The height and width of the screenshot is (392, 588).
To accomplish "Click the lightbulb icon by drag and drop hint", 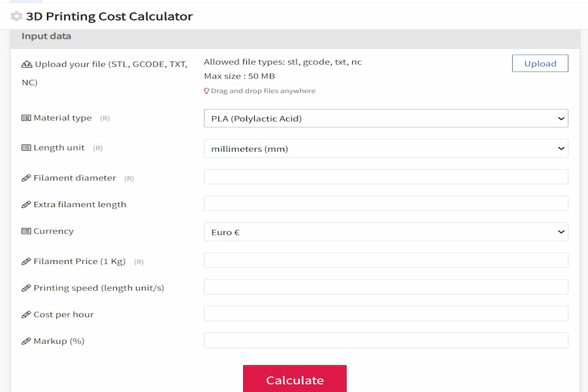I will click(x=206, y=91).
